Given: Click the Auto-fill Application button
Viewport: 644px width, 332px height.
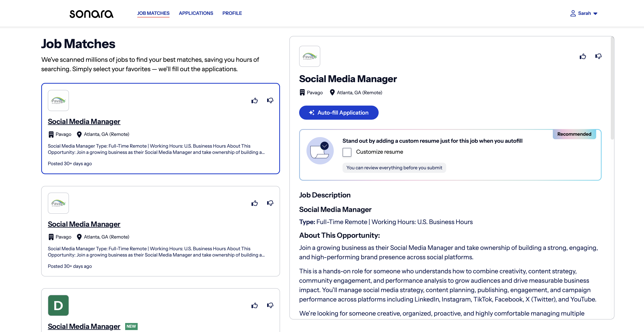Looking at the screenshot, I should (339, 113).
